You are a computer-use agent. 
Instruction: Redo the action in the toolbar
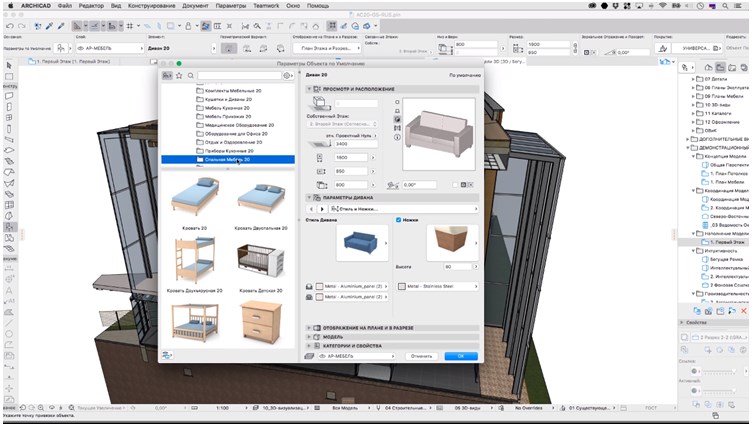click(x=22, y=26)
